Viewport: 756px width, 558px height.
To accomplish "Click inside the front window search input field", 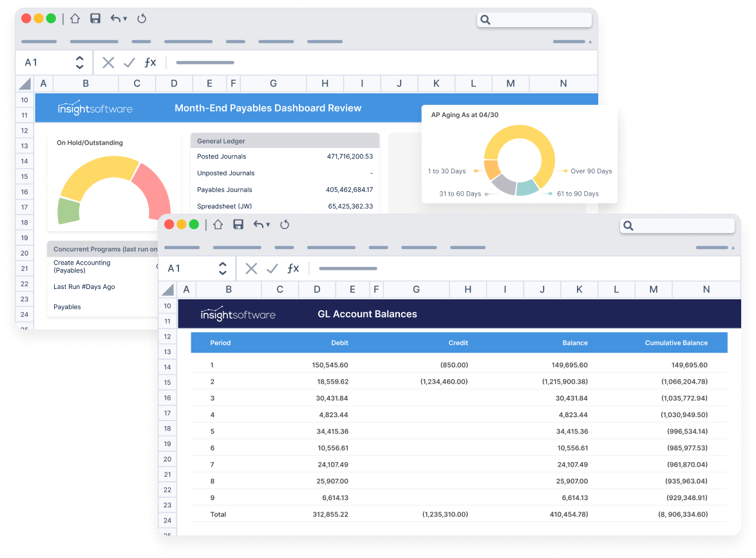I will click(676, 226).
